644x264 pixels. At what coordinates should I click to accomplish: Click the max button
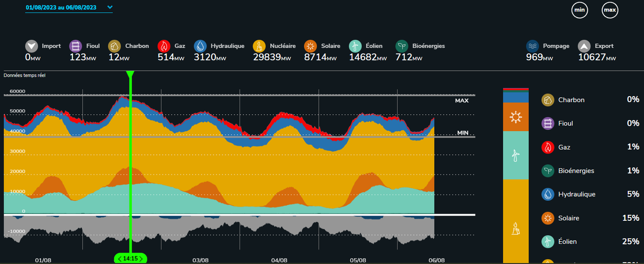pyautogui.click(x=610, y=10)
